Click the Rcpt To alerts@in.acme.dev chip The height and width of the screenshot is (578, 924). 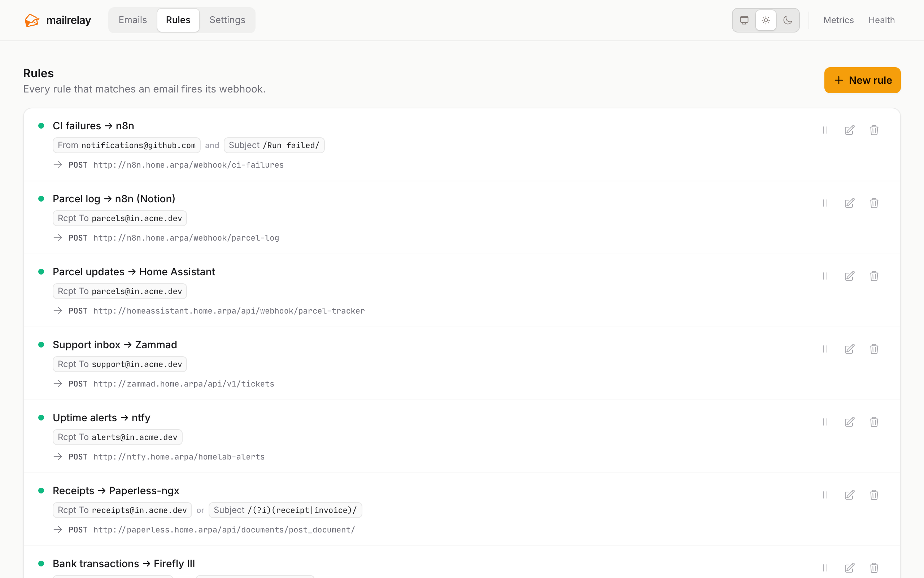coord(118,437)
